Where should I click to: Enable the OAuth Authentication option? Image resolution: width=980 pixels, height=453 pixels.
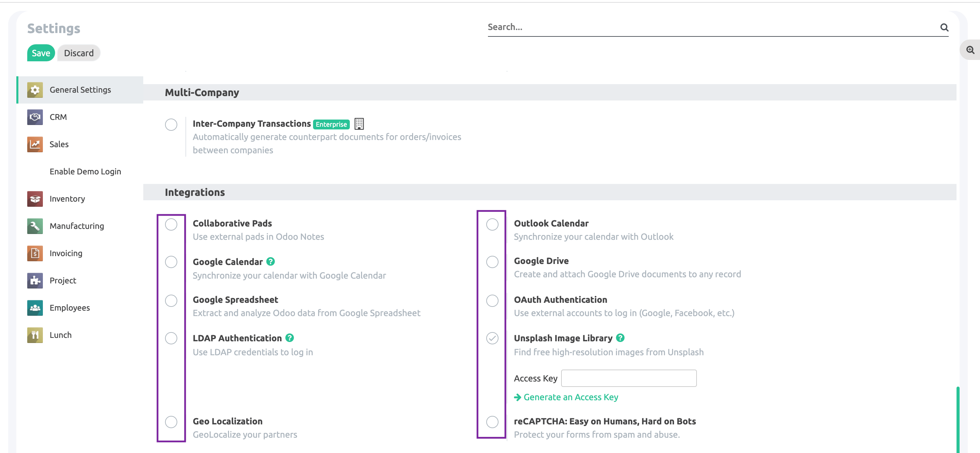(492, 301)
